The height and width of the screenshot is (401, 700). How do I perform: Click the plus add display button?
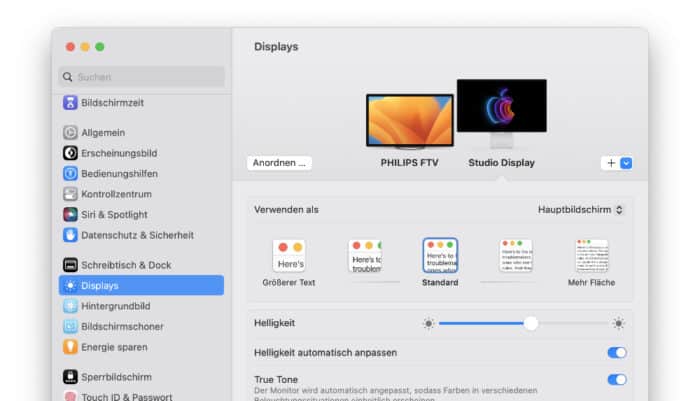[611, 163]
